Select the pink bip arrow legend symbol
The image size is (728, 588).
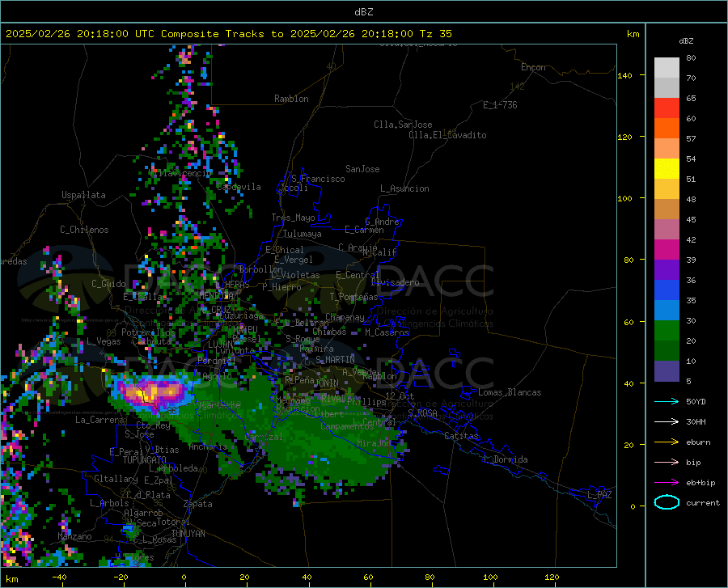(x=667, y=463)
